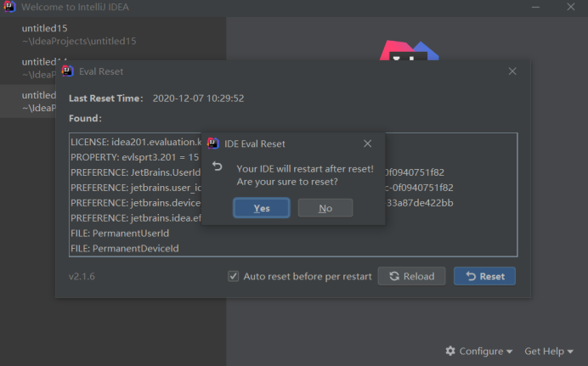
Task: Select the 'FILE: PermanentUserId' row
Action: click(x=293, y=233)
